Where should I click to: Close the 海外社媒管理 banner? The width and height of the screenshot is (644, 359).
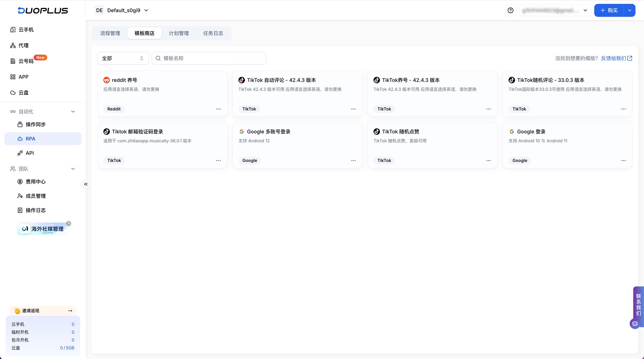(69, 223)
